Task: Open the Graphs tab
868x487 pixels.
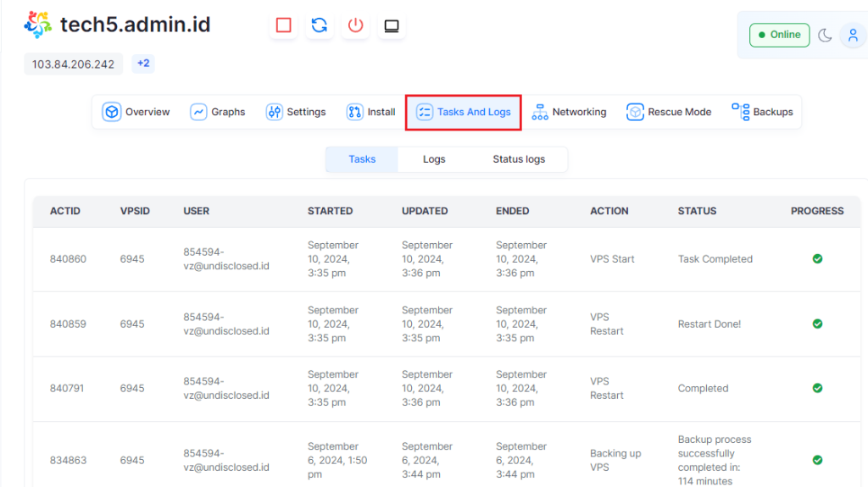Action: [x=218, y=112]
